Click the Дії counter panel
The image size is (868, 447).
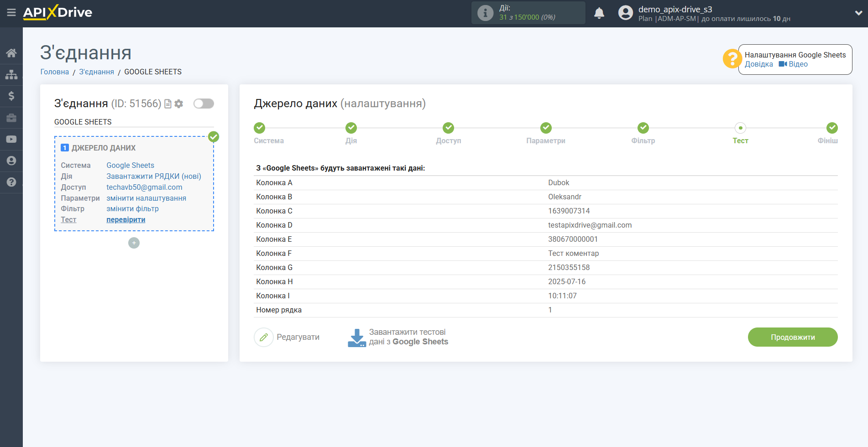tap(528, 13)
